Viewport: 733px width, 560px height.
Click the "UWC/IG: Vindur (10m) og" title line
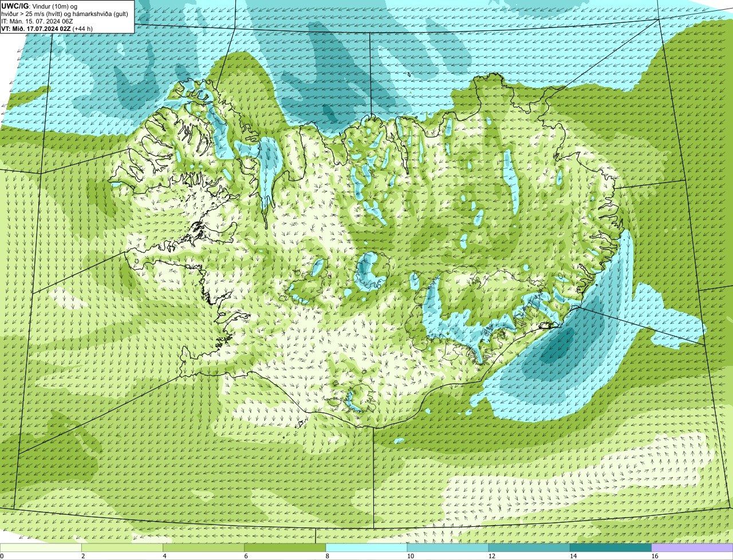pyautogui.click(x=40, y=6)
